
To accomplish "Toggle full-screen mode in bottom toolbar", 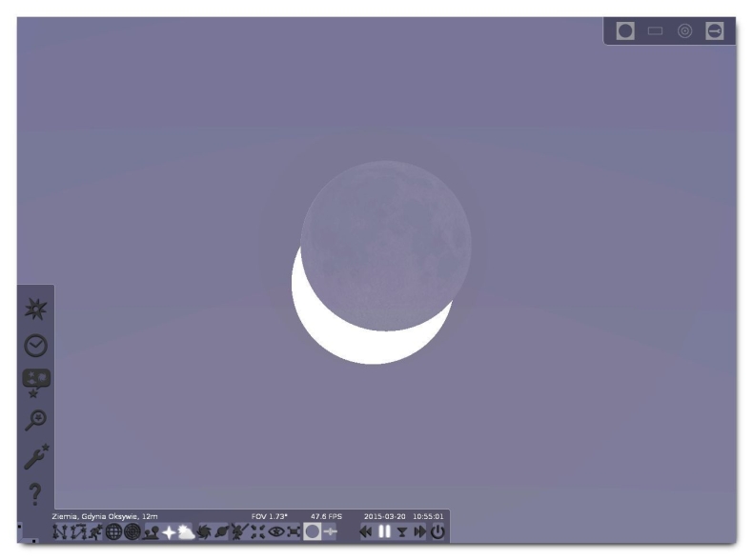I will coord(294,533).
